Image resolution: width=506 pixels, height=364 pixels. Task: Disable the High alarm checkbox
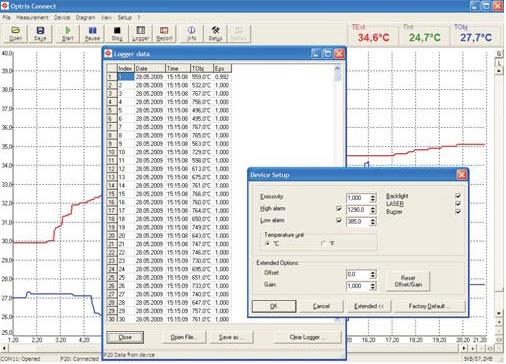click(x=339, y=209)
